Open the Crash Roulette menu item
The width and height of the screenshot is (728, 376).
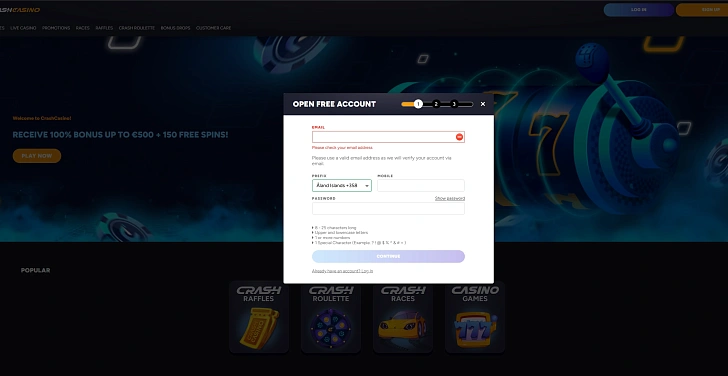pyautogui.click(x=136, y=28)
